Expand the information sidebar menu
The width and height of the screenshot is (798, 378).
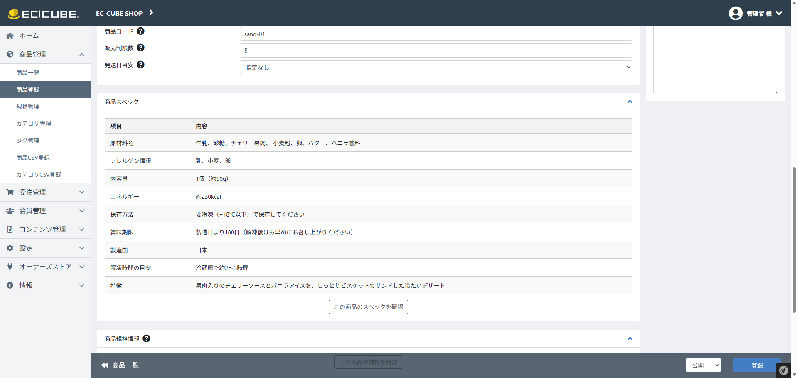click(x=82, y=285)
